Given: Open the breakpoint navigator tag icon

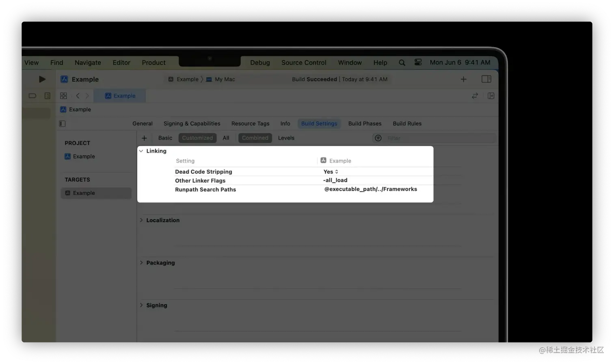Looking at the screenshot, I should click(32, 96).
